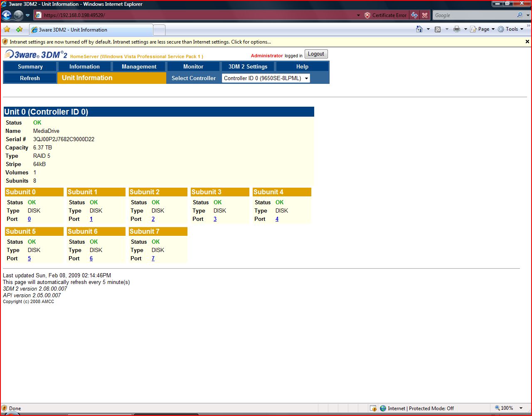This screenshot has height=416, width=532.
Task: Click the 64kB stripe value
Action: [x=39, y=164]
